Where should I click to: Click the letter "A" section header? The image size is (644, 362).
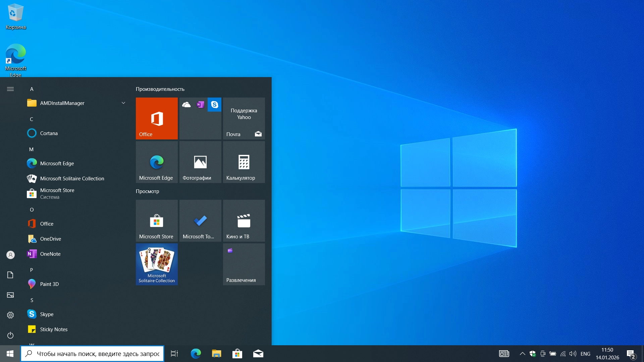pyautogui.click(x=32, y=89)
